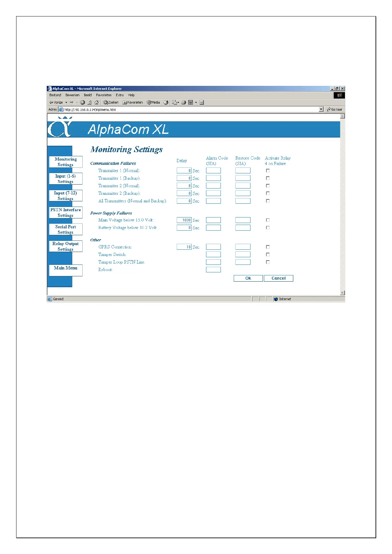Click the Battery Voltage delay field
Screen dimensions: 392x554
pos(184,228)
